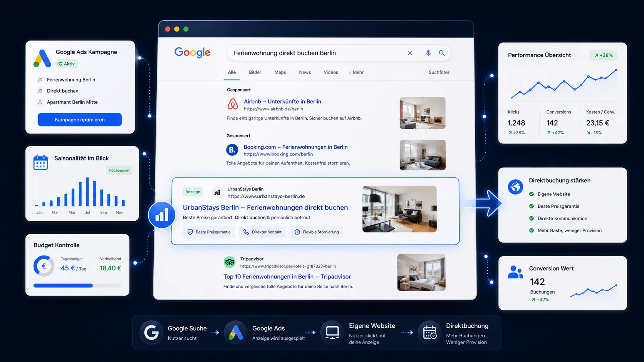Click the Booking.com B logo icon
The height and width of the screenshot is (362, 644).
click(232, 150)
